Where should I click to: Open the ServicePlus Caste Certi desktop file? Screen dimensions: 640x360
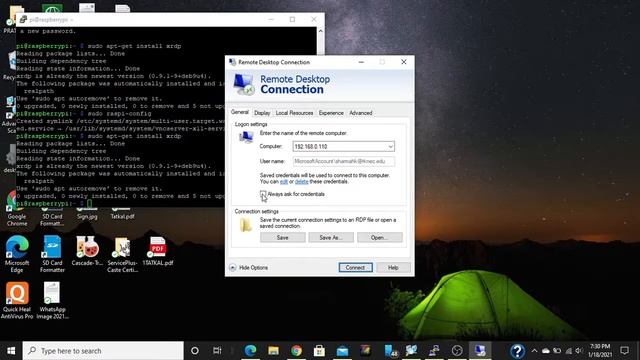click(x=122, y=254)
